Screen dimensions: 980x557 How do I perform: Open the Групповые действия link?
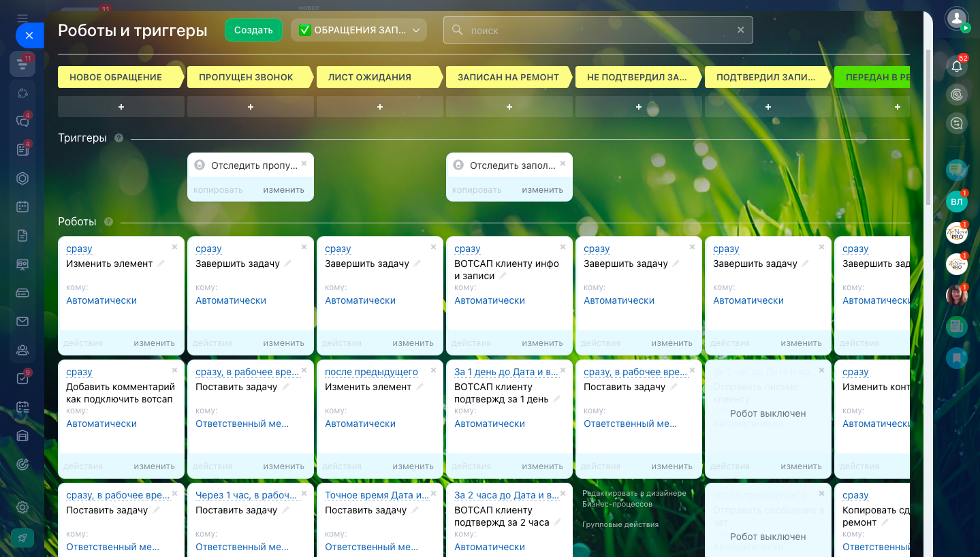(620, 524)
